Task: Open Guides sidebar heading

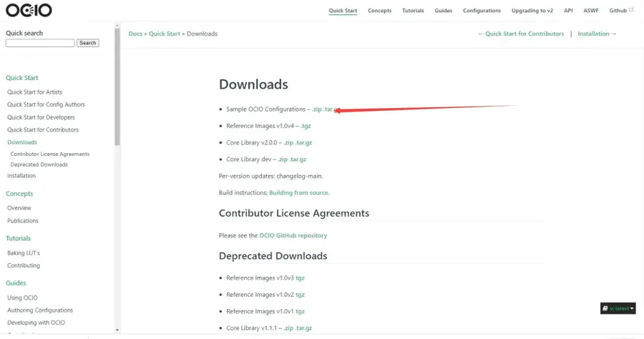Action: point(16,282)
